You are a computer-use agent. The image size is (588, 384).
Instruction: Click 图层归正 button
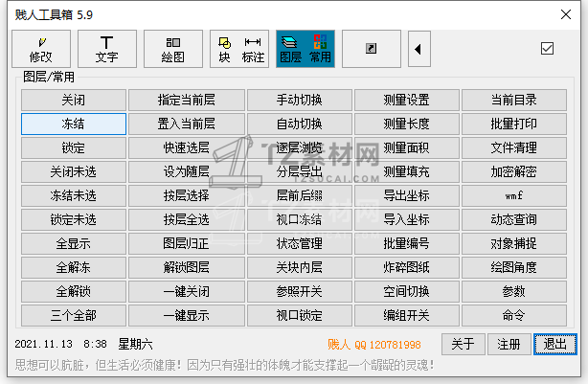coord(187,244)
